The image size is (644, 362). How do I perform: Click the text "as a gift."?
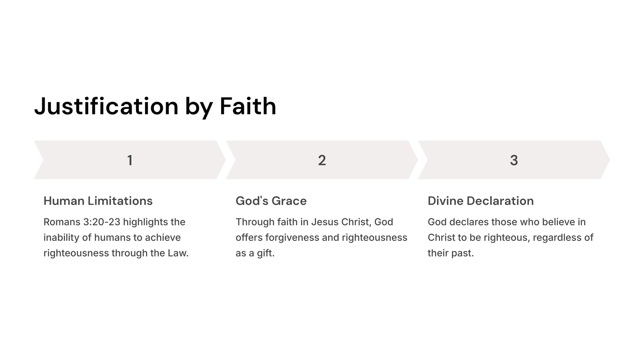(x=255, y=253)
